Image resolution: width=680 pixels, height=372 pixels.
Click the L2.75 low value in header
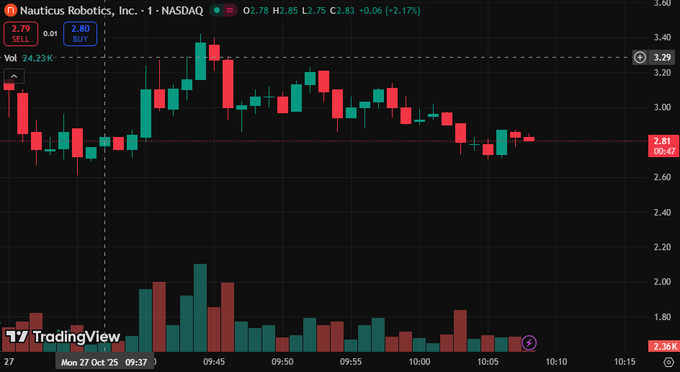(314, 10)
